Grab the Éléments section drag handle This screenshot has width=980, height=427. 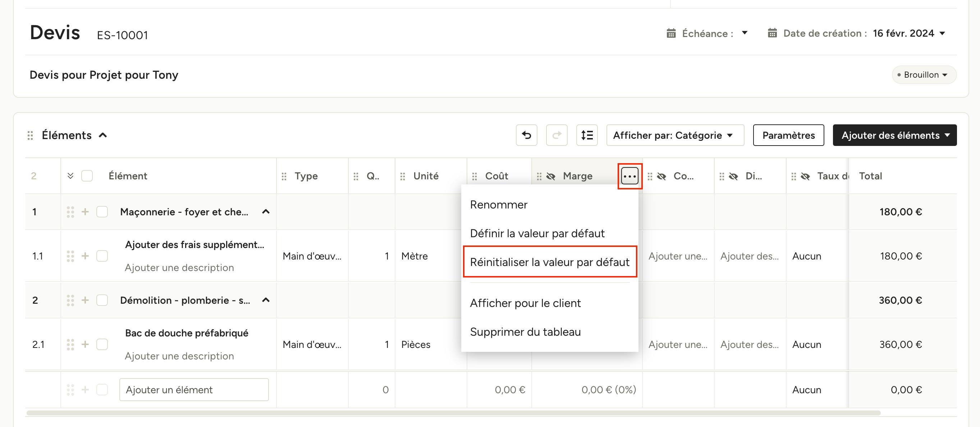30,136
